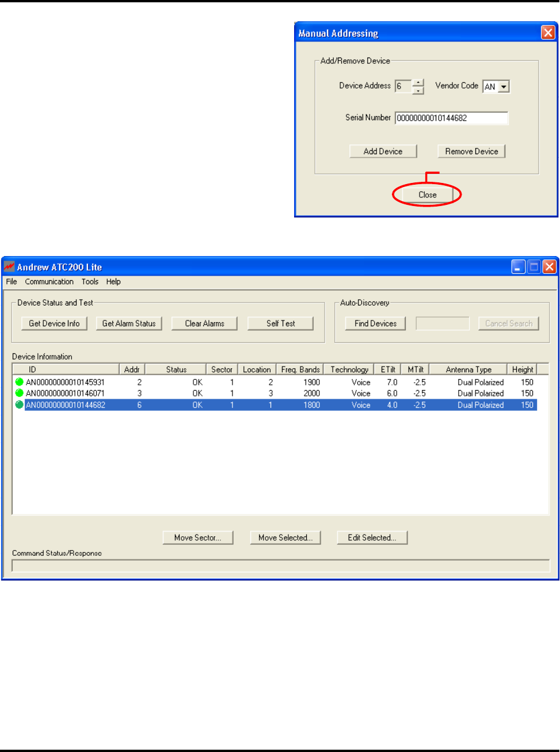Close the Manual Addressing window with X
Viewport: 560px width, 752px height.
pos(548,33)
